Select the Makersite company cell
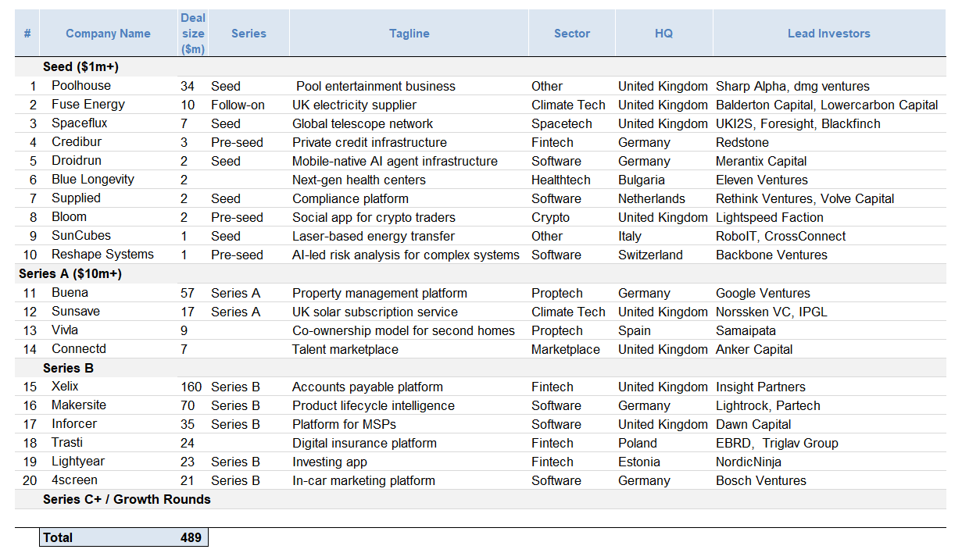This screenshot has width=962, height=560. pos(79,405)
